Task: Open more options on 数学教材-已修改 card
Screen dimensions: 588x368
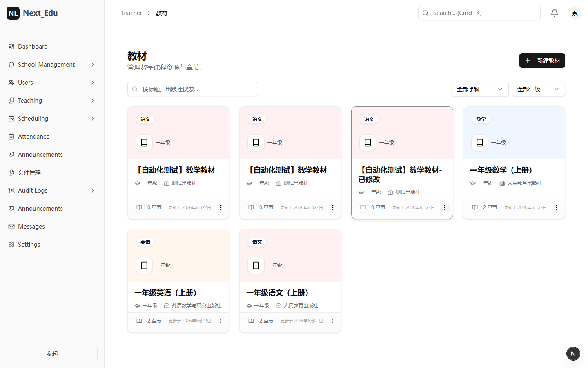Action: pyautogui.click(x=445, y=207)
